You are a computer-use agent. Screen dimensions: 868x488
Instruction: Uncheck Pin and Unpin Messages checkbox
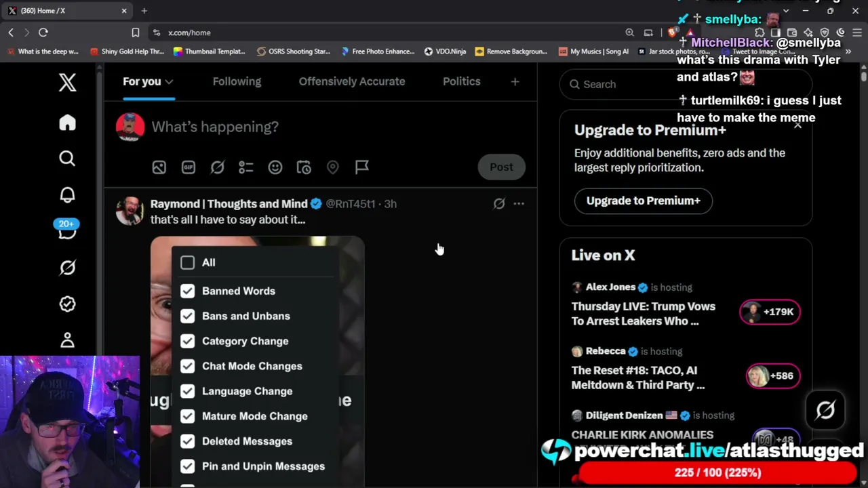coord(187,466)
